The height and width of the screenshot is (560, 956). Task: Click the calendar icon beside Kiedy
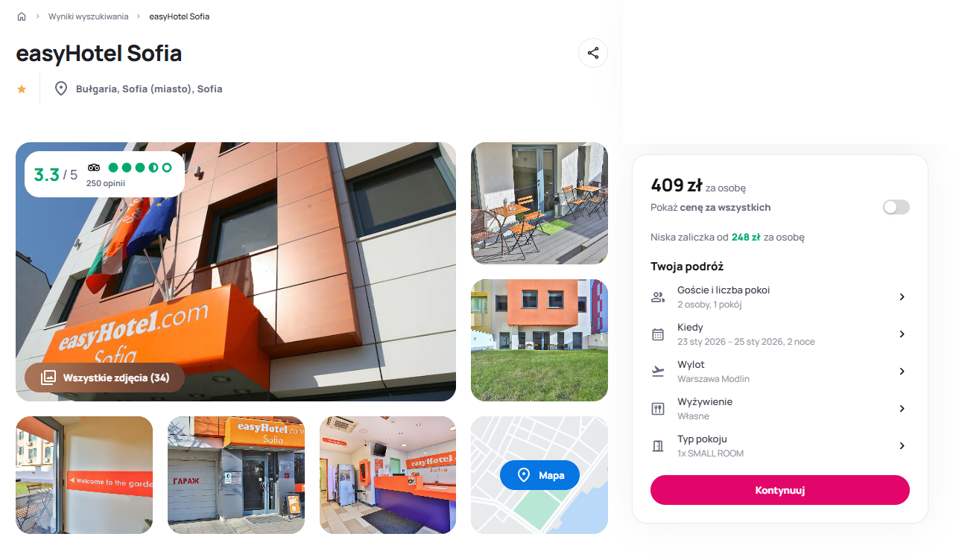[x=658, y=334]
